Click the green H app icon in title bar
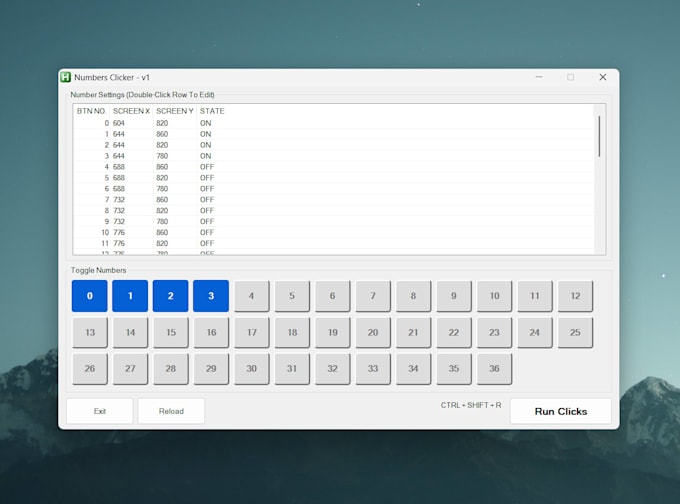 65,77
